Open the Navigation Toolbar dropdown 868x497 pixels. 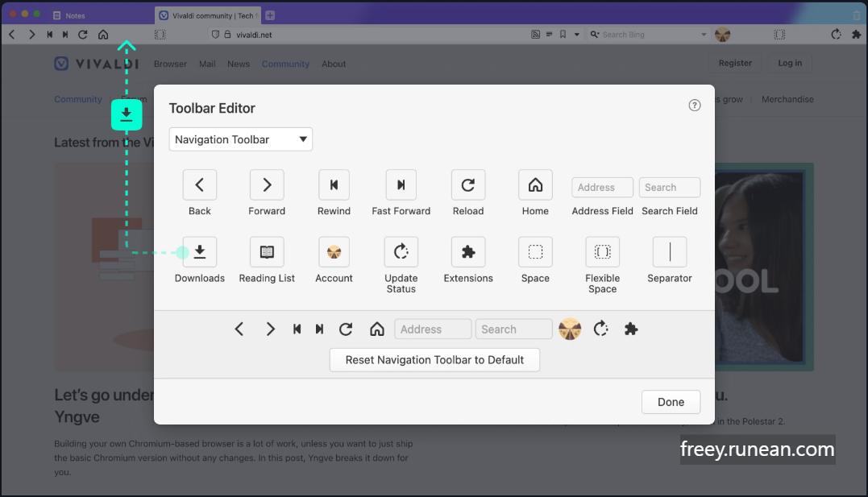coord(241,139)
